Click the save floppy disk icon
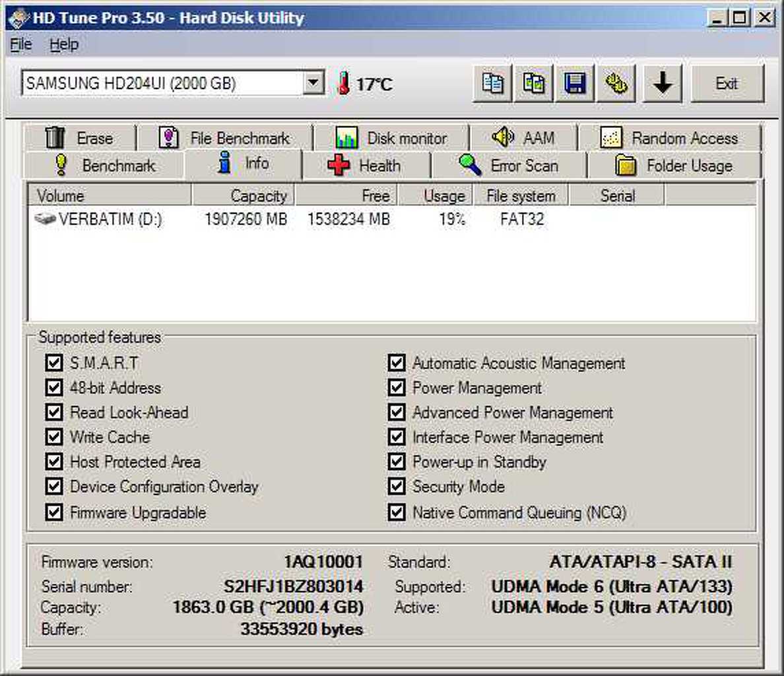The height and width of the screenshot is (676, 784). [575, 83]
